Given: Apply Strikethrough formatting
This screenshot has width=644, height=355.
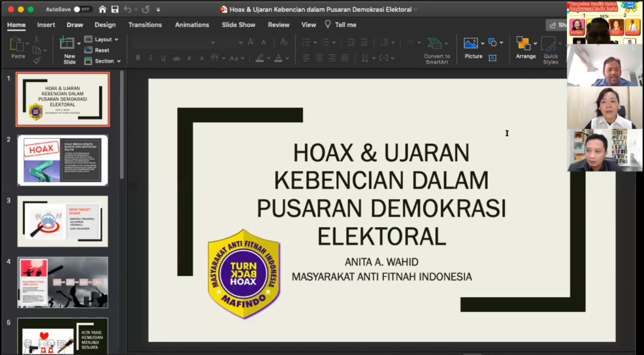Looking at the screenshot, I should pos(176,58).
